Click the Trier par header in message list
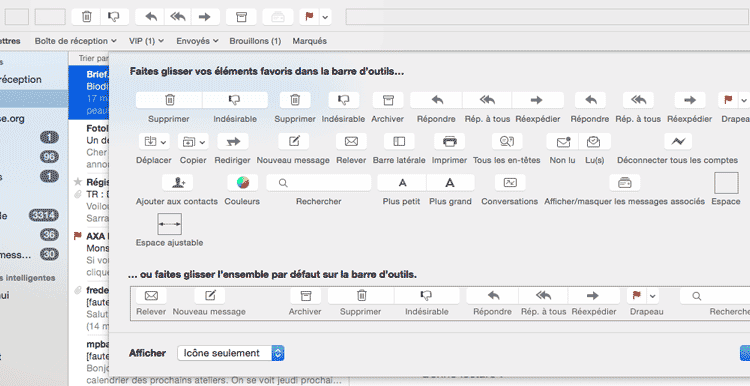This screenshot has height=386, width=750. pyautogui.click(x=94, y=58)
